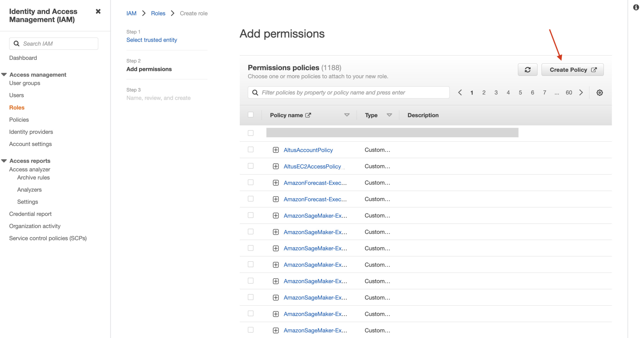The height and width of the screenshot is (338, 644).
Task: Click the Create Policy button
Action: pyautogui.click(x=572, y=70)
